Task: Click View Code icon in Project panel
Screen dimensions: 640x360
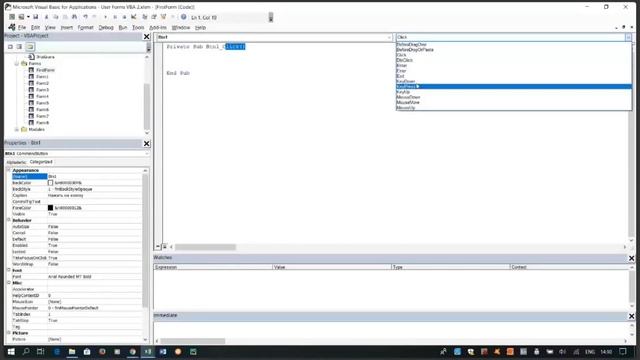Action: click(11, 47)
